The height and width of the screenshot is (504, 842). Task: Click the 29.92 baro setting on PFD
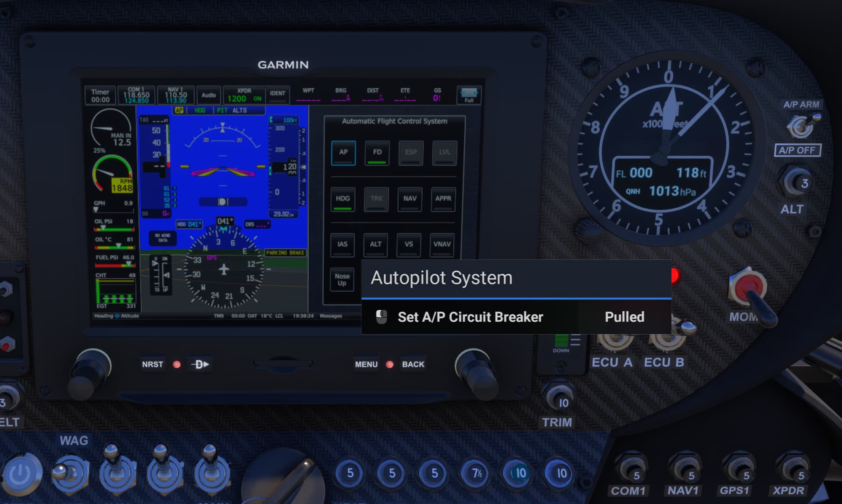[x=284, y=214]
